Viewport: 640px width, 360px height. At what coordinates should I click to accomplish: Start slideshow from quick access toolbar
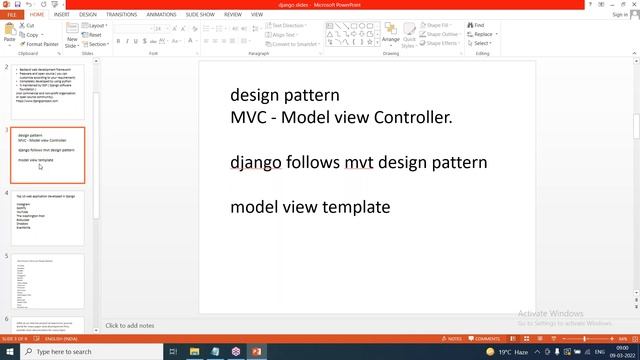[55, 4]
